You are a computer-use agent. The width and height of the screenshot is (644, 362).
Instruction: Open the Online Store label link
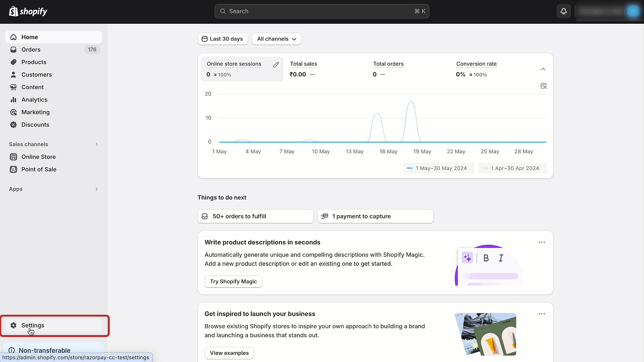[x=39, y=157]
